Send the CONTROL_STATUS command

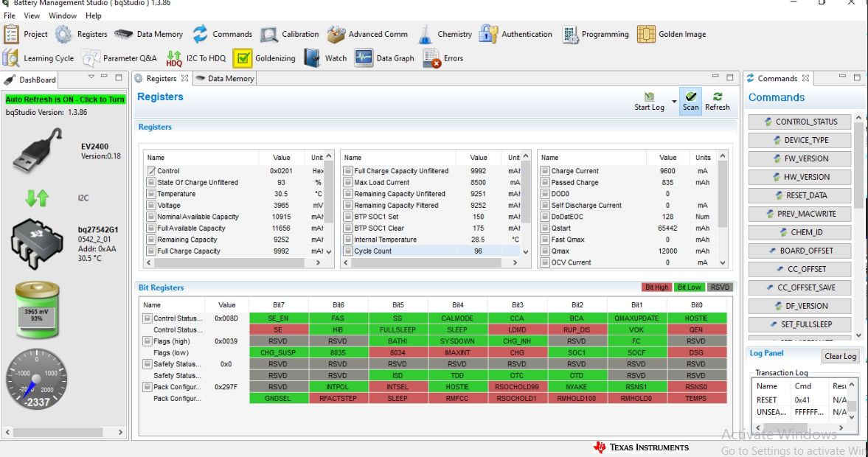(x=799, y=122)
